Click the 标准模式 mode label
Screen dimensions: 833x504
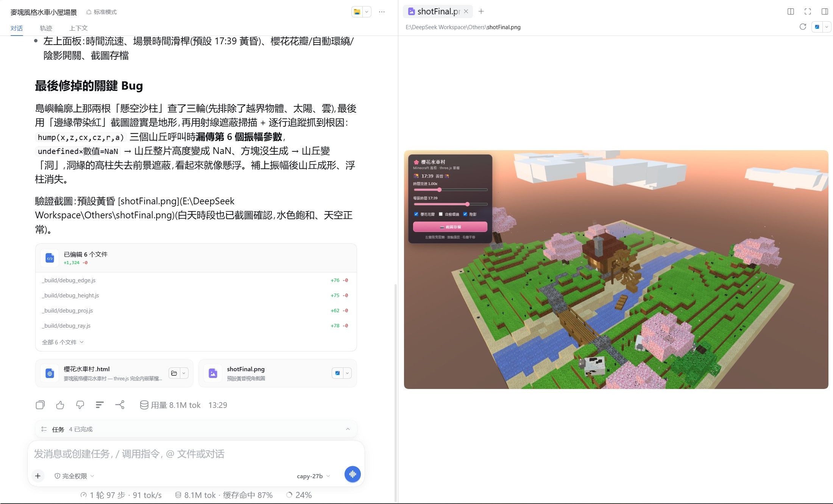tap(101, 12)
